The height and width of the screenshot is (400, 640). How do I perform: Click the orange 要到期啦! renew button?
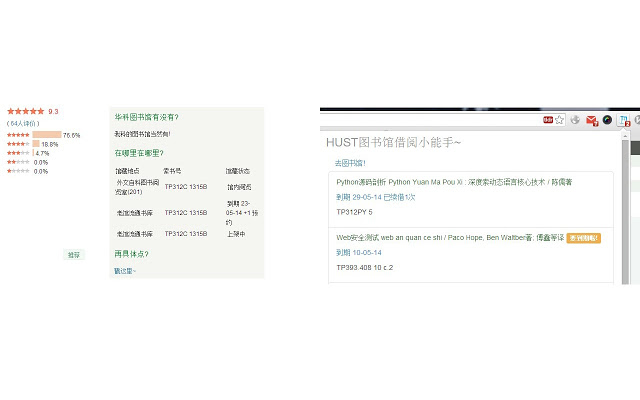click(x=584, y=238)
